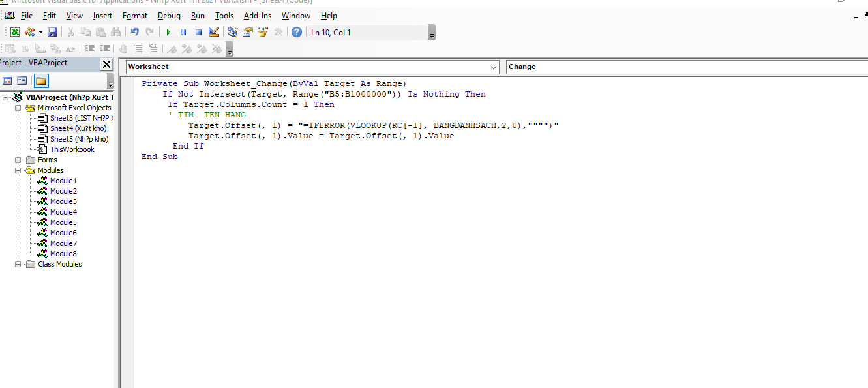Click the Break pause icon
The height and width of the screenshot is (388, 868).
pyautogui.click(x=183, y=32)
